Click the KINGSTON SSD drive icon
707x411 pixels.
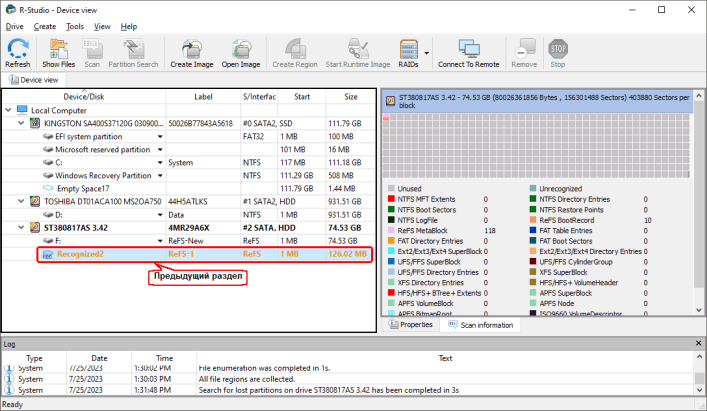35,123
